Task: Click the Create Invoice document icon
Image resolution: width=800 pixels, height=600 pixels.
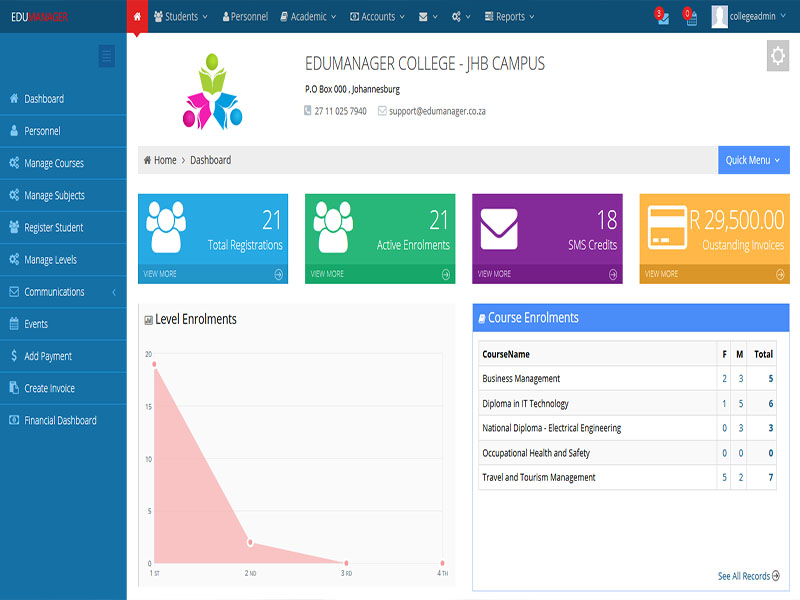Action: [14, 387]
